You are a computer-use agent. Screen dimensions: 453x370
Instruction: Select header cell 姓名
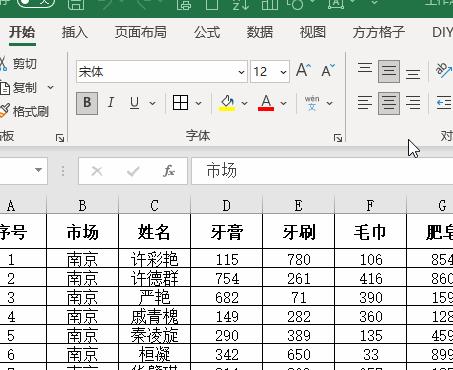click(x=154, y=232)
